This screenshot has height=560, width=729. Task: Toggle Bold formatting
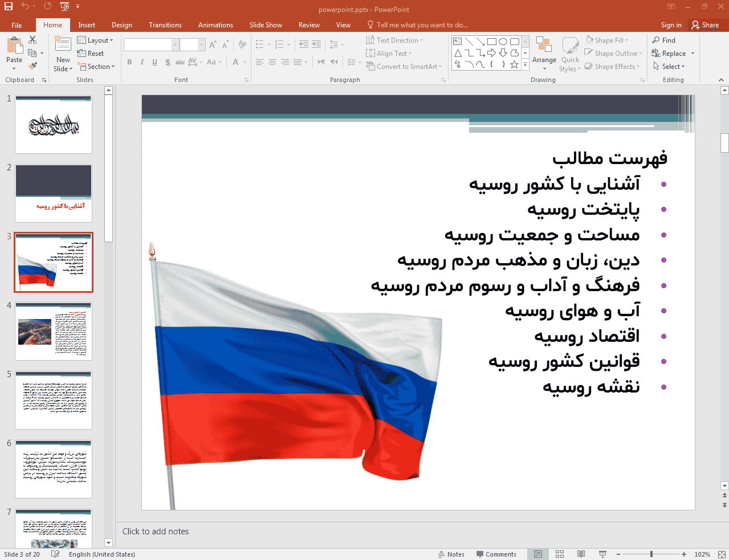pyautogui.click(x=129, y=62)
